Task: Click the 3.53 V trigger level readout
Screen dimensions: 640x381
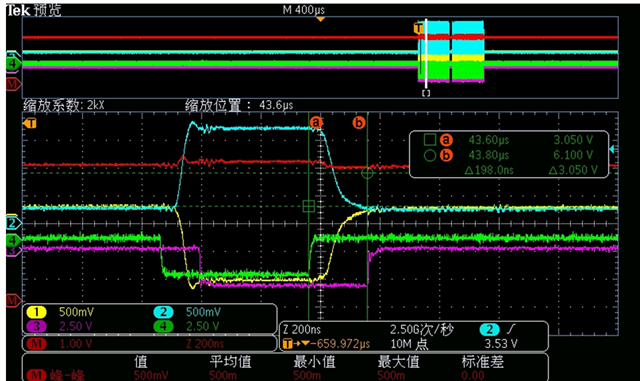Action: pyautogui.click(x=501, y=344)
